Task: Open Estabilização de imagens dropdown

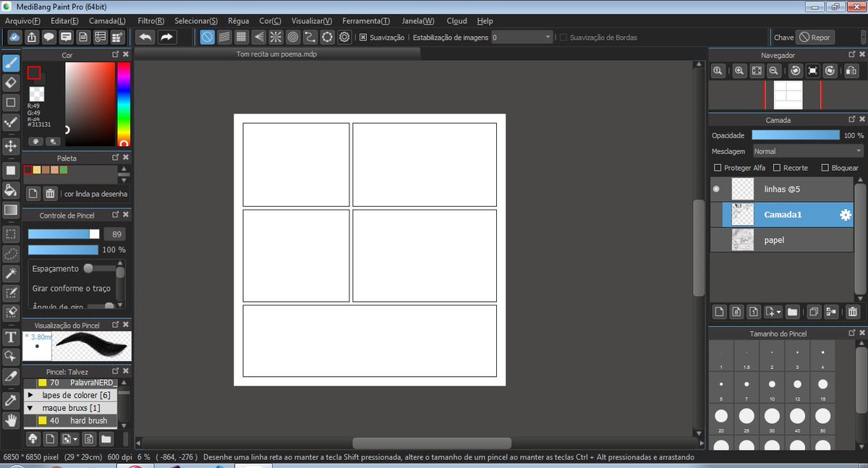Action: pyautogui.click(x=522, y=37)
